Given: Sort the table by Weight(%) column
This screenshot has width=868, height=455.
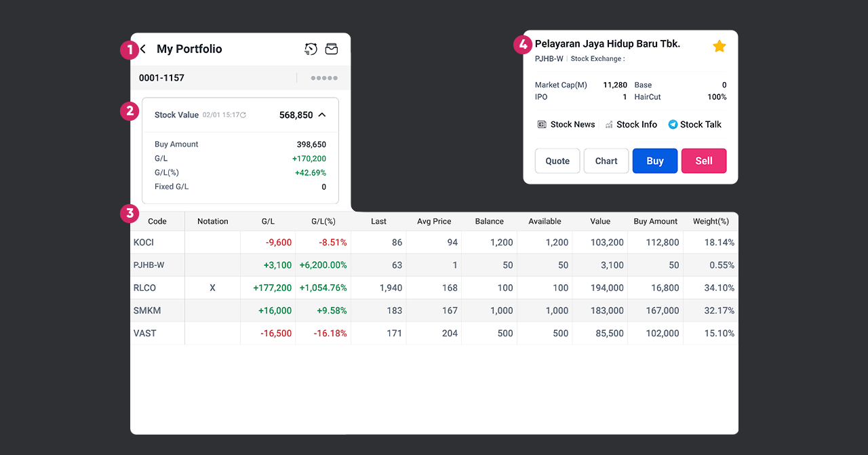Looking at the screenshot, I should (x=711, y=221).
